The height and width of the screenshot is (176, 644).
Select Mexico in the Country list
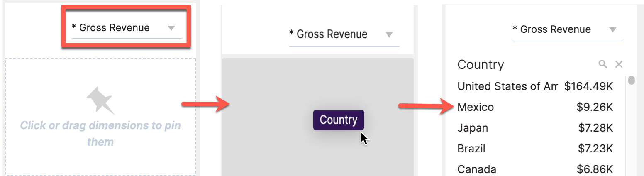pos(476,107)
